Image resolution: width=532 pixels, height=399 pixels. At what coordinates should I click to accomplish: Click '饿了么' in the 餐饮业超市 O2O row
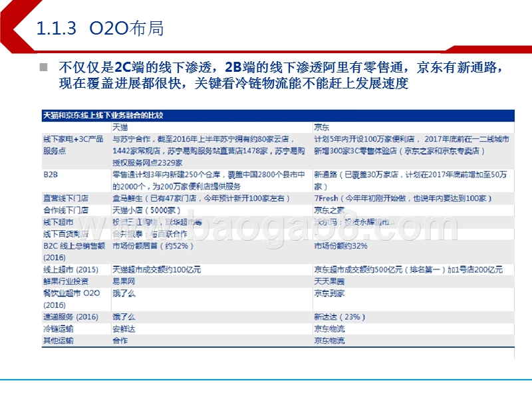(x=124, y=293)
